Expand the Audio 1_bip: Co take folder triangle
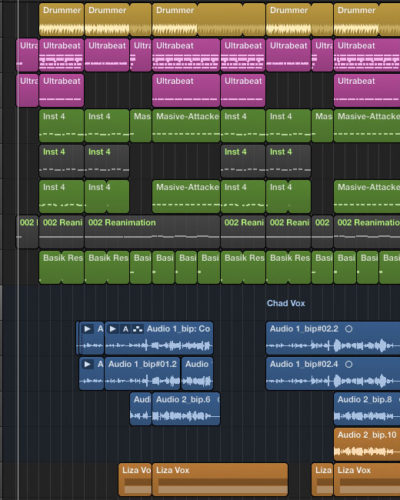Screen dimensions: 400x500 (x=113, y=329)
